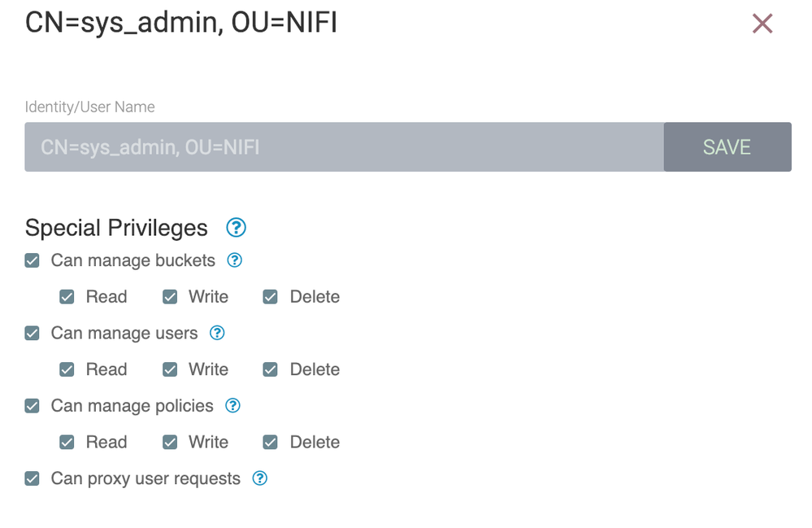This screenshot has width=812, height=528.
Task: Toggle the Can manage buckets checkbox
Action: 32,260
